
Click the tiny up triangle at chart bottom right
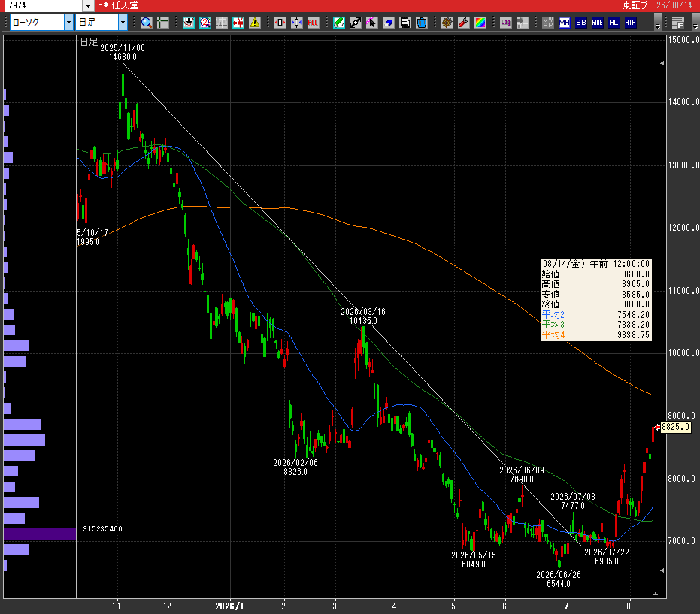coord(656,594)
